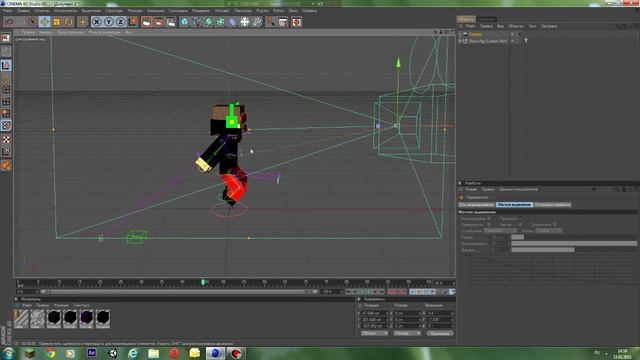Select the first striped material thumbnail
This screenshot has width=640, height=360.
pyautogui.click(x=21, y=319)
